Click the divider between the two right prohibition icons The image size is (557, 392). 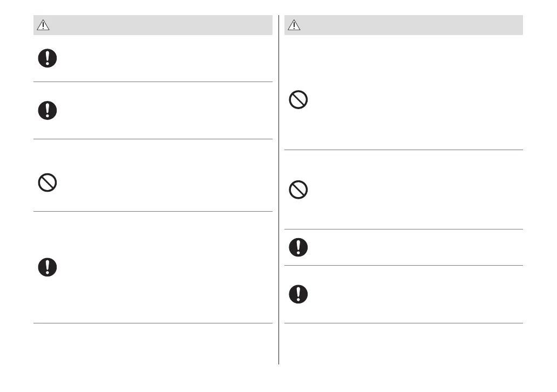coord(404,150)
